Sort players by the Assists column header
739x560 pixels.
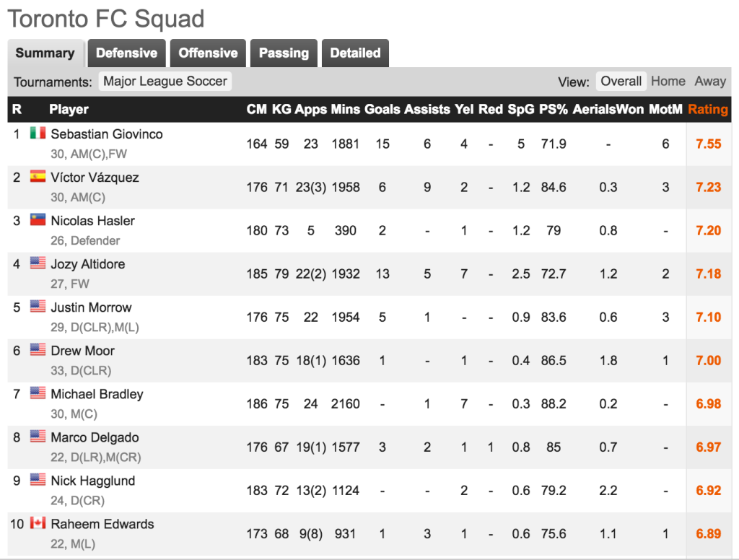tap(427, 110)
